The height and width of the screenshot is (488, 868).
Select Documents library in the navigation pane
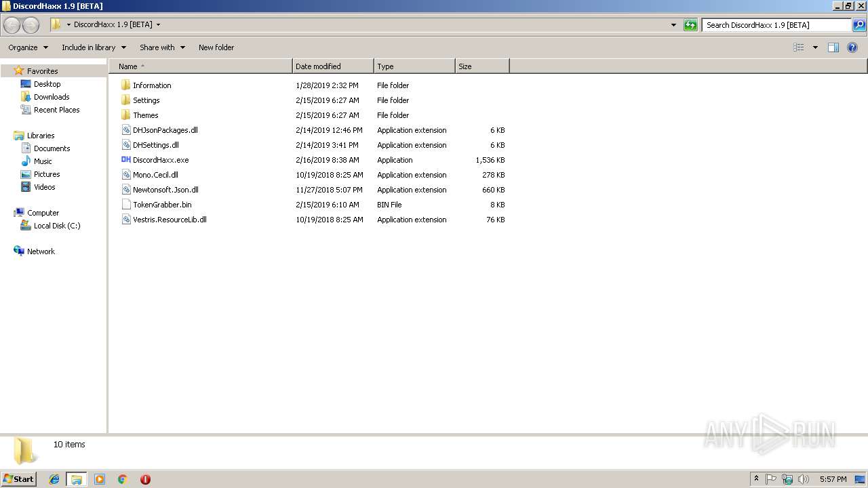(x=52, y=148)
